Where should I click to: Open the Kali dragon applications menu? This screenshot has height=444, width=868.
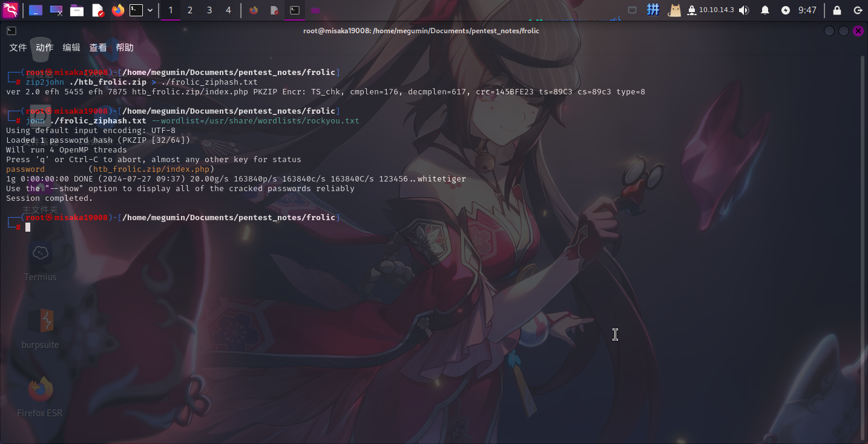coord(10,10)
